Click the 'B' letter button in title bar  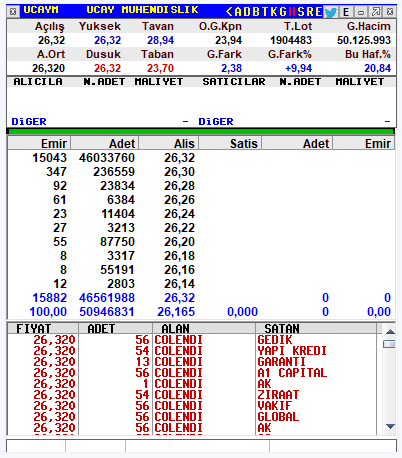click(x=256, y=12)
